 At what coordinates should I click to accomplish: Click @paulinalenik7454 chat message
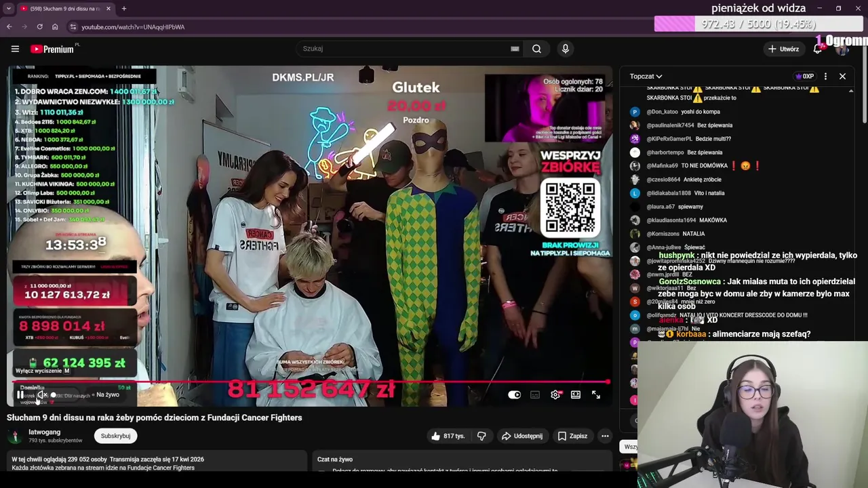click(689, 125)
